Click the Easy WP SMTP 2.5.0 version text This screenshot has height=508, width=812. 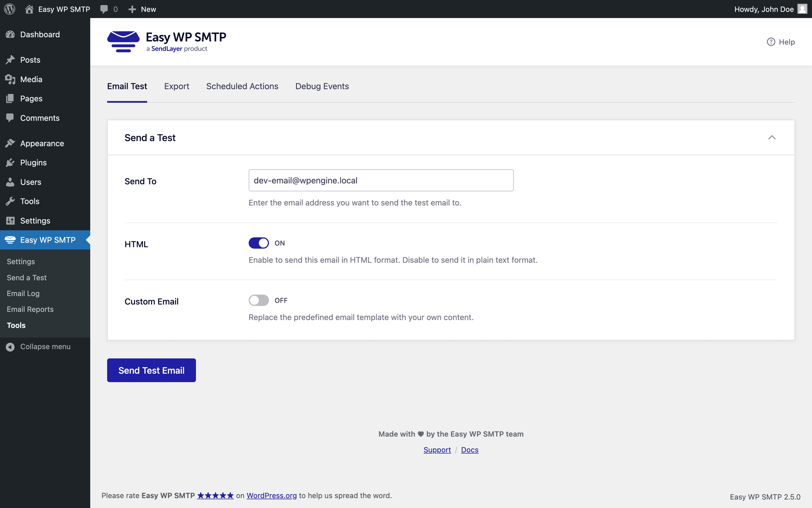point(765,497)
